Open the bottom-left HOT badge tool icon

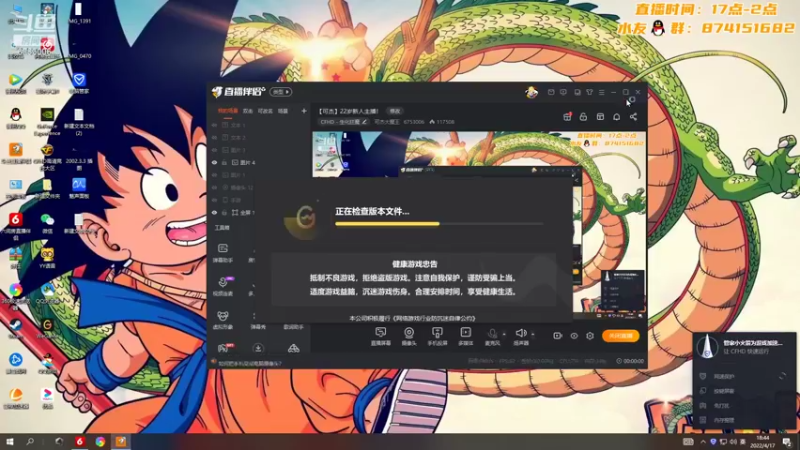point(225,348)
